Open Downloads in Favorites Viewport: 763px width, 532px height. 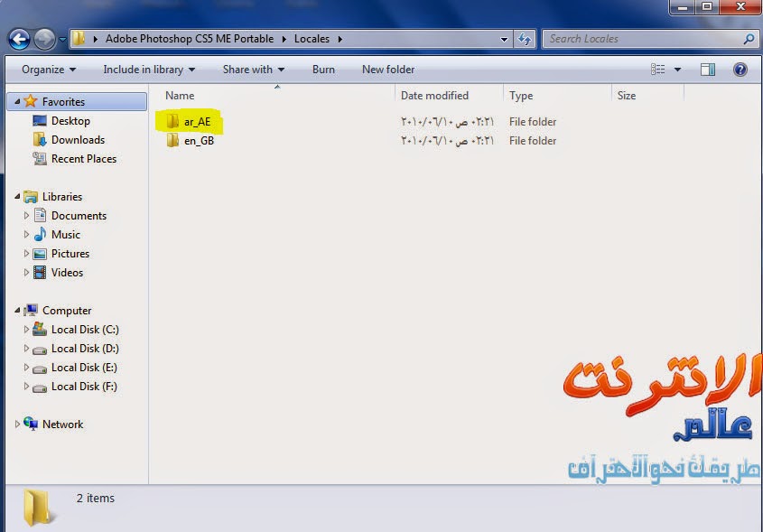[x=78, y=140]
